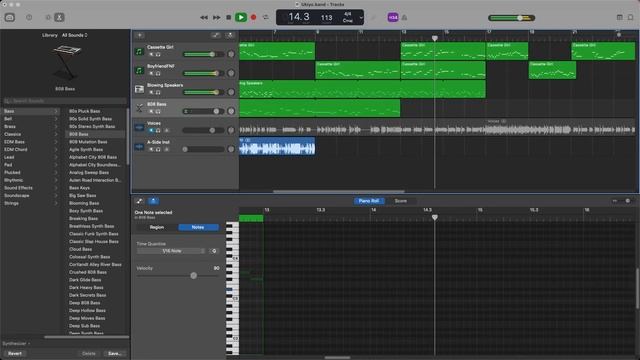Click the red Record button
Image resolution: width=640 pixels, height=360 pixels.
pyautogui.click(x=253, y=18)
